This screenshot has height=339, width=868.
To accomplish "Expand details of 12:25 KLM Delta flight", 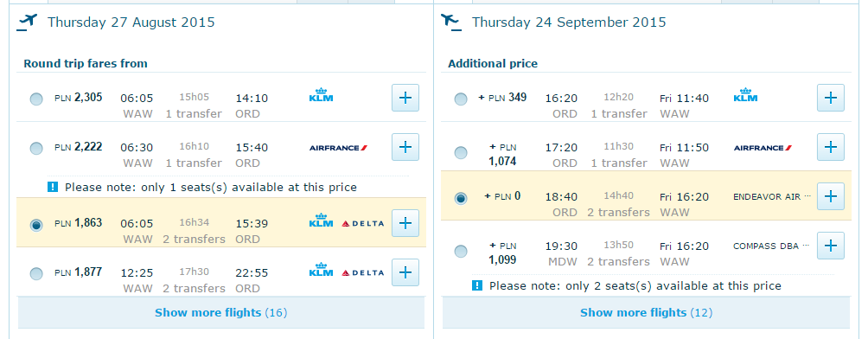I will pyautogui.click(x=405, y=272).
